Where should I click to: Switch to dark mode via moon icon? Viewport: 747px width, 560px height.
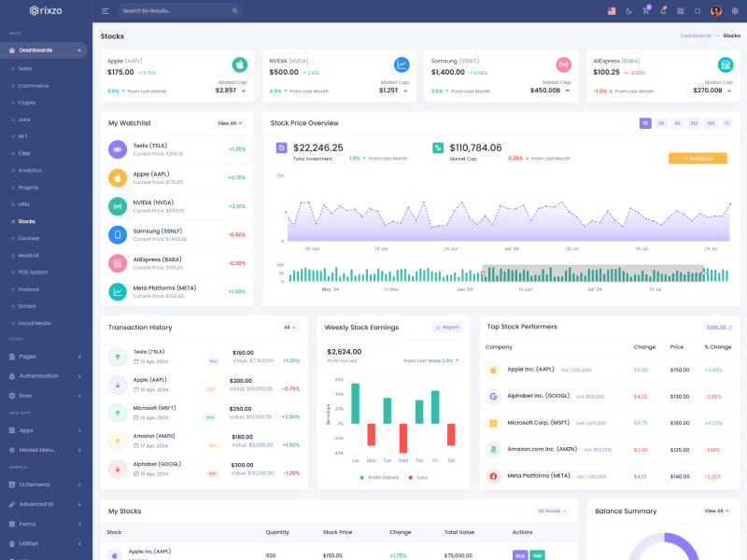[628, 11]
